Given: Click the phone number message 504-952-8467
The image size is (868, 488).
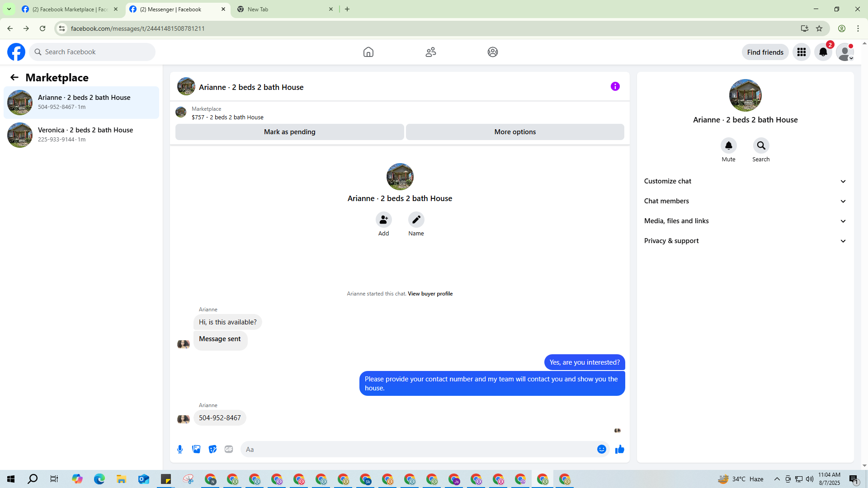Looking at the screenshot, I should (x=220, y=418).
